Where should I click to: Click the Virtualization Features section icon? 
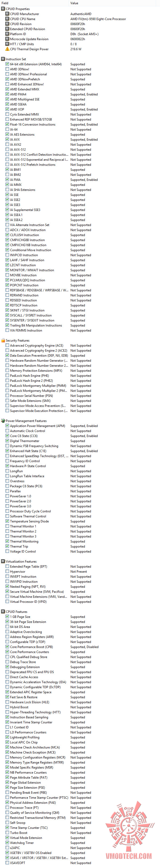click(3, 561)
